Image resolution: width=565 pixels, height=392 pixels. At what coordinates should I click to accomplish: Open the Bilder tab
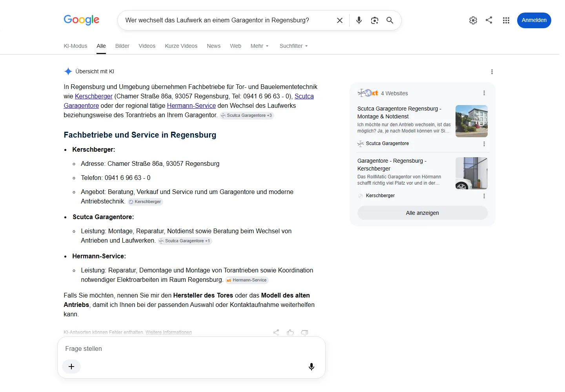tap(122, 46)
